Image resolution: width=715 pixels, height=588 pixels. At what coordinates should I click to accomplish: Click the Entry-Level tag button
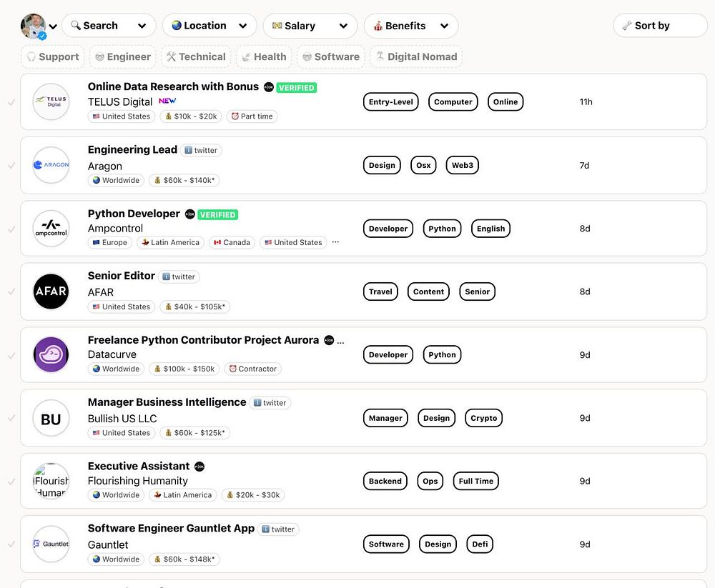pos(391,101)
